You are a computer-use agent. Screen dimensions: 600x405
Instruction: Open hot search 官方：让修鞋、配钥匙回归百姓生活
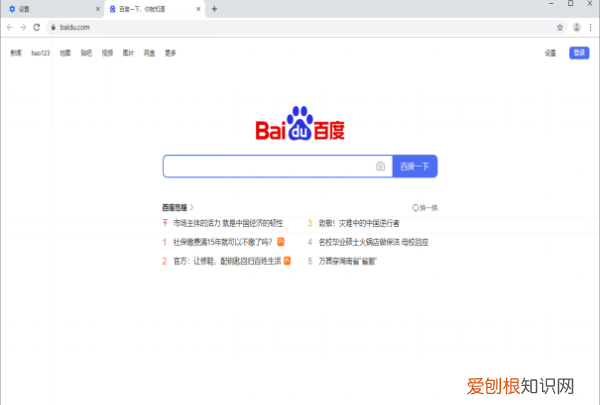tap(227, 261)
